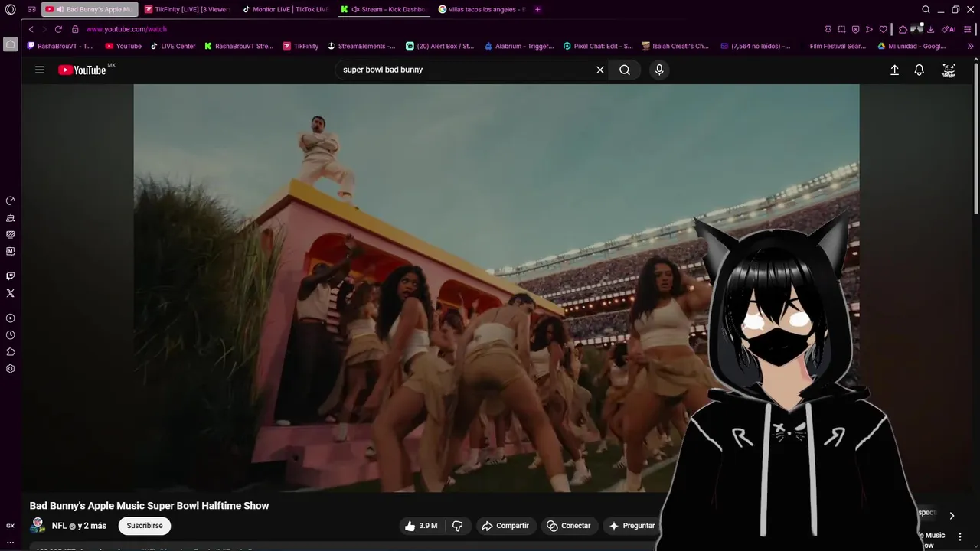Switch to Monitor LIVE TikTok tab
The image size is (980, 551).
pyautogui.click(x=285, y=9)
